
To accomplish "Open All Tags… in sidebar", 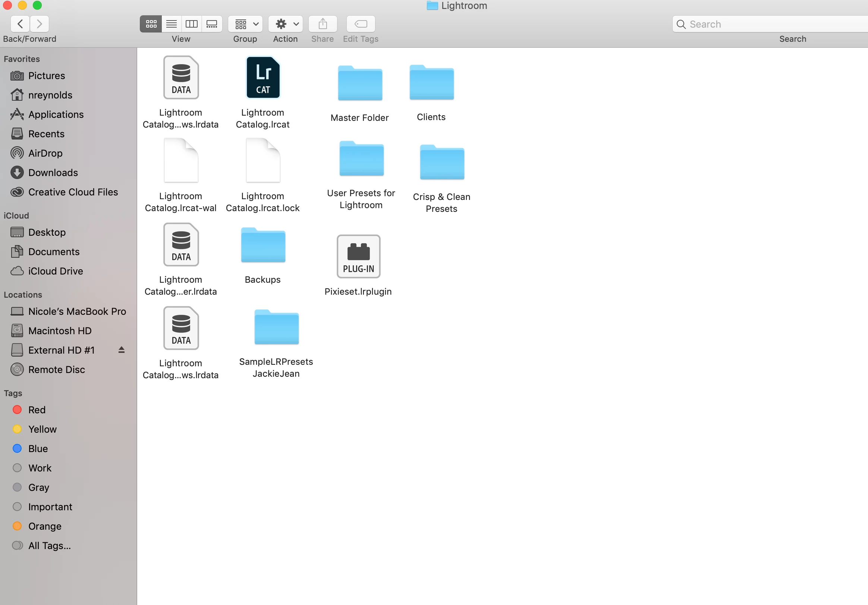I will [49, 546].
